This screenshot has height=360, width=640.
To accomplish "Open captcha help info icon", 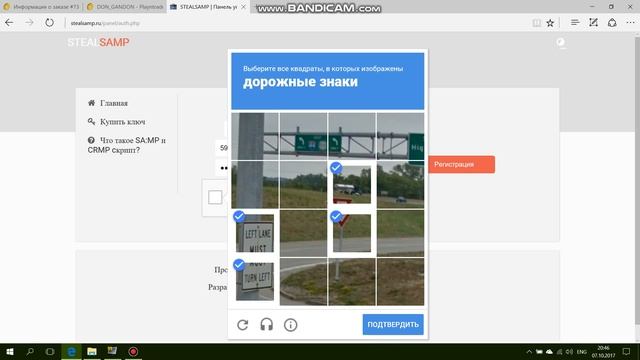I will pos(290,325).
